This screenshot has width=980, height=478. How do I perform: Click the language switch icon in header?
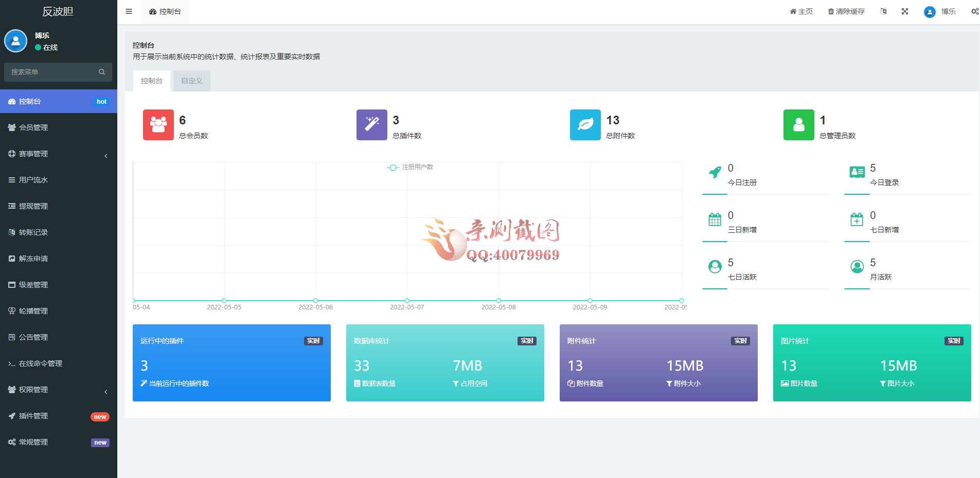click(883, 11)
